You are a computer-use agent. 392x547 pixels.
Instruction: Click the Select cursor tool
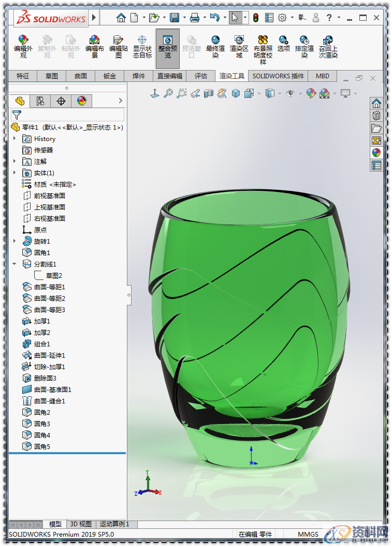coord(235,18)
